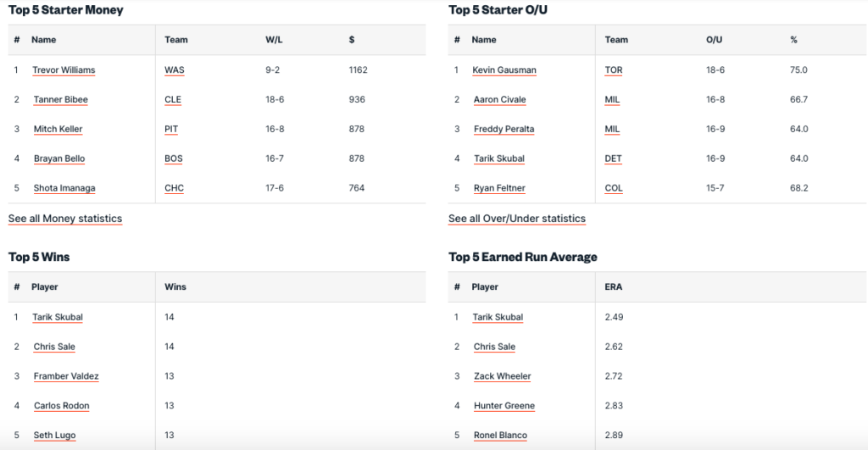This screenshot has height=450, width=868.
Task: Open Zack Wheeler in ERA table
Action: tap(502, 376)
